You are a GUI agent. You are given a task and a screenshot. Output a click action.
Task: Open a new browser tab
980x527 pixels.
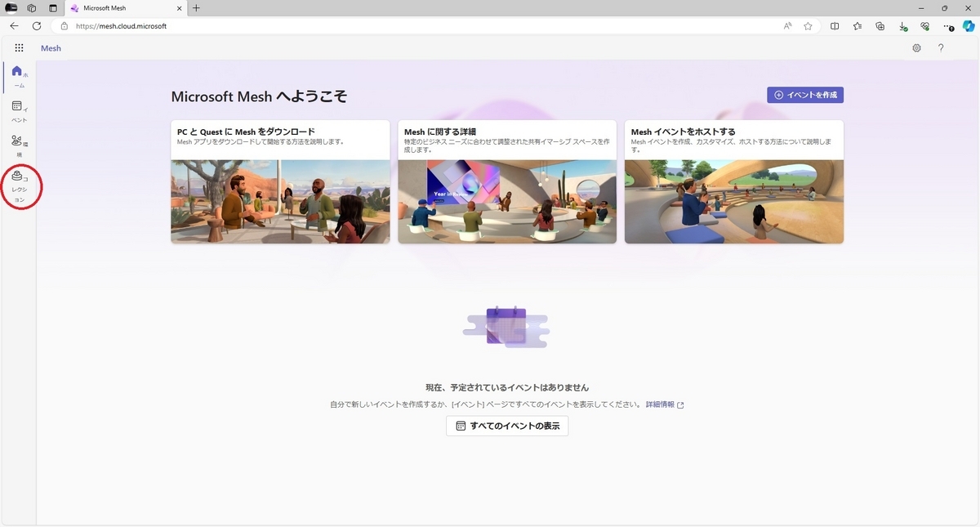(x=196, y=8)
